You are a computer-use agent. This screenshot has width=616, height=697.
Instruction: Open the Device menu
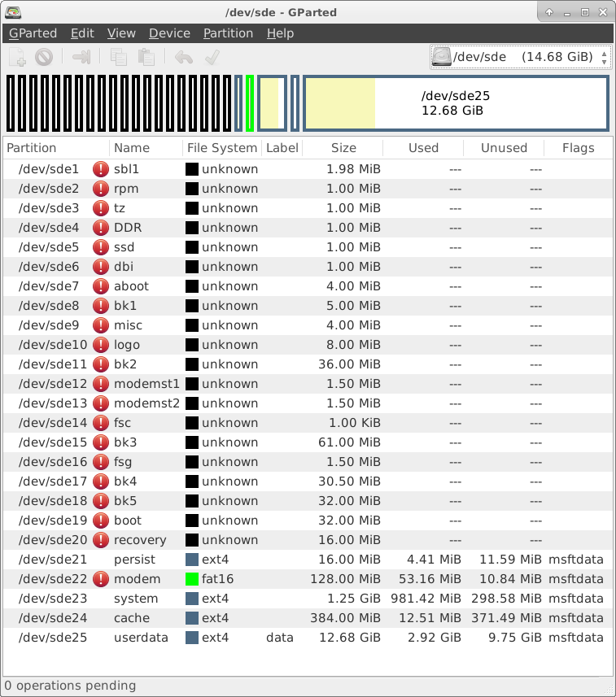point(169,33)
